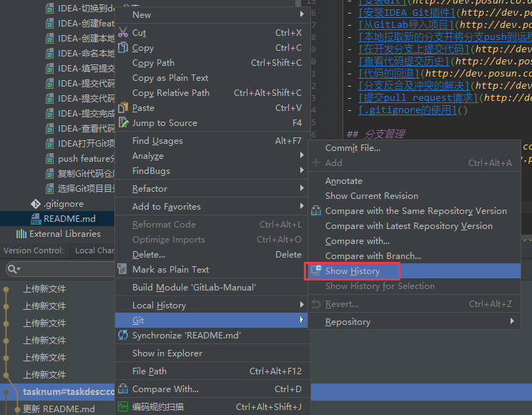Select the '更新 README.md' commit entry
Image resolution: width=532 pixels, height=415 pixels.
coord(59,409)
